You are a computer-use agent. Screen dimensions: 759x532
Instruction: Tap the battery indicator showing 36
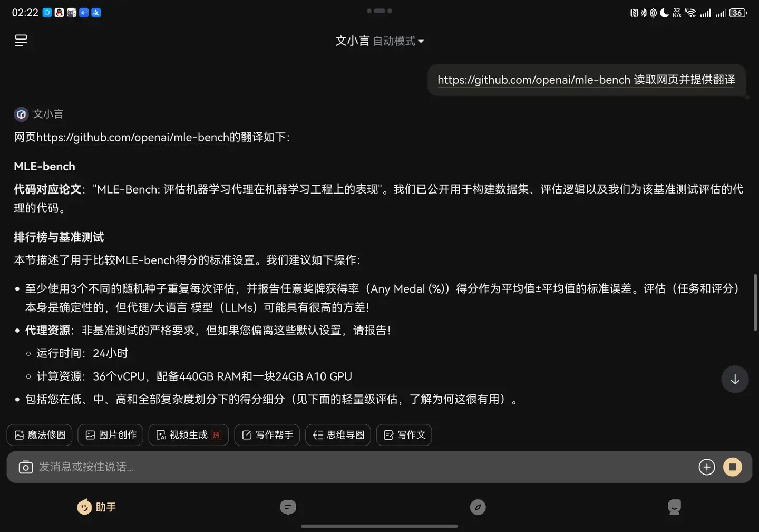point(738,13)
